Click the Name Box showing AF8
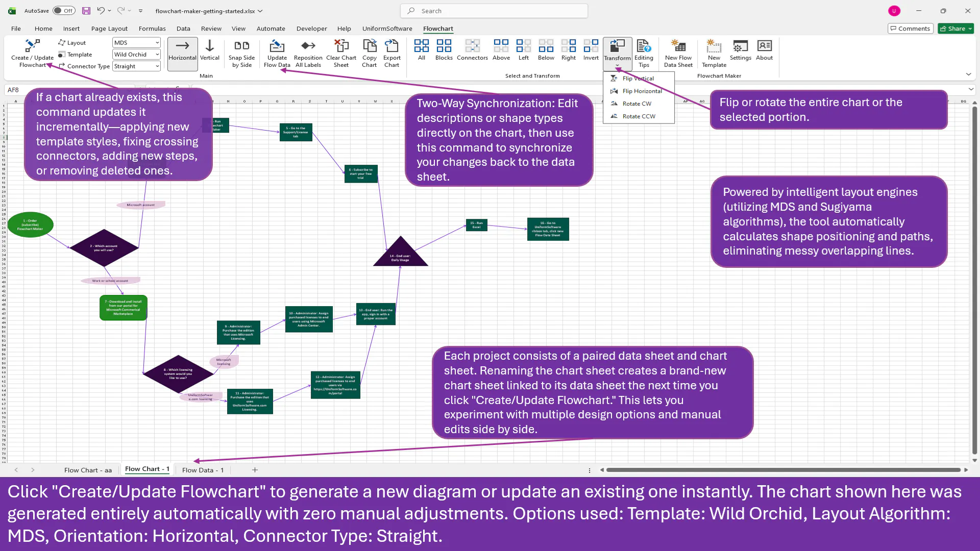This screenshot has height=551, width=980. 69,90
